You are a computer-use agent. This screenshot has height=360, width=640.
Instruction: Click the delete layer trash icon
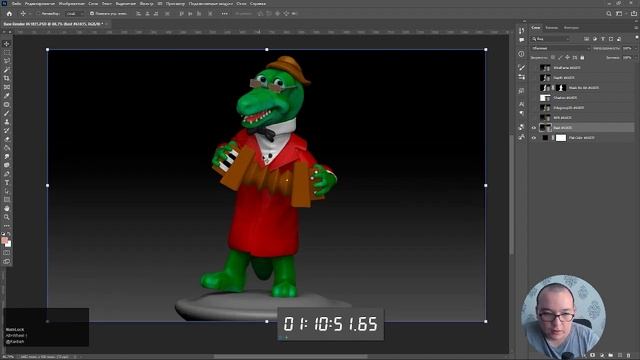[629, 356]
